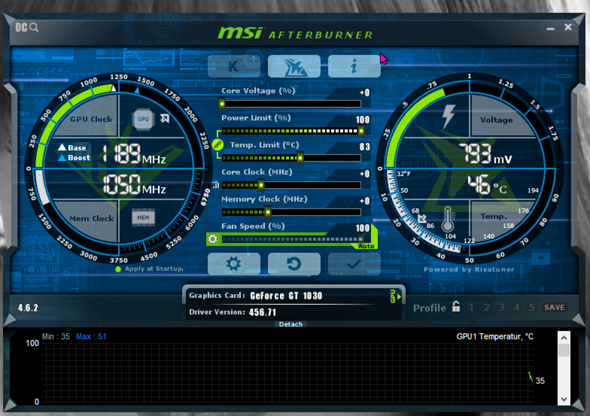The height and width of the screenshot is (416, 590).
Task: Click driver version 456.71 text
Action: [263, 312]
